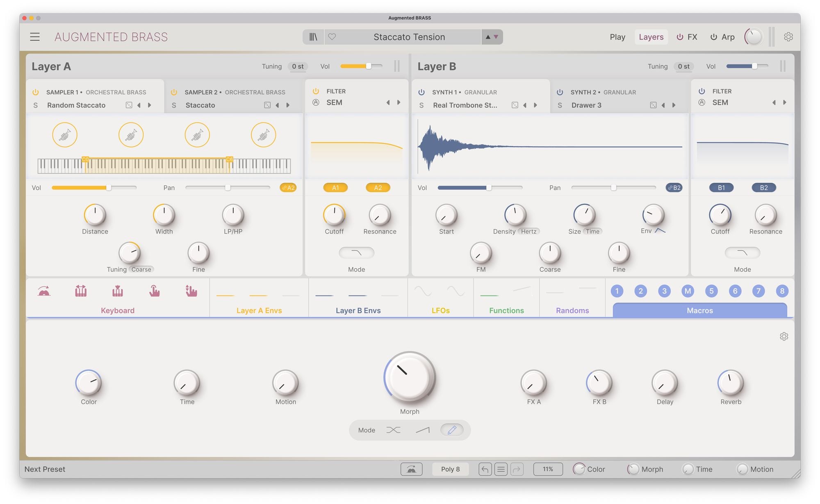Screen dimensions: 820x504
Task: Toggle Sampler 2 power button
Action: coord(174,92)
